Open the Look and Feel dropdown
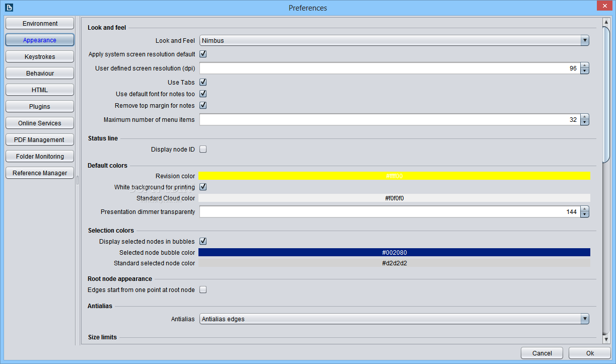This screenshot has width=616, height=364. 394,41
